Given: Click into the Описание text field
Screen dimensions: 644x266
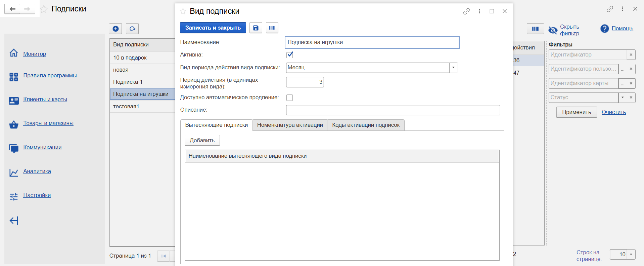Looking at the screenshot, I should 393,110.
